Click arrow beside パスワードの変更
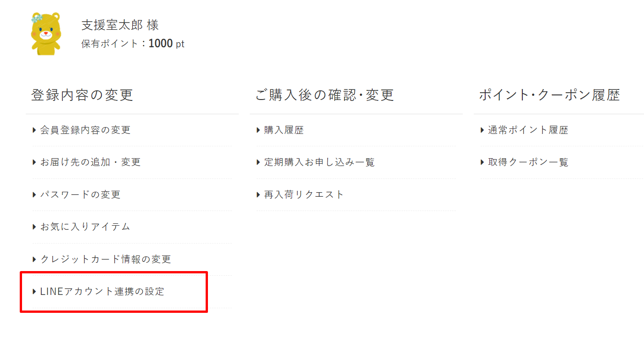The width and height of the screenshot is (644, 344). tap(34, 194)
